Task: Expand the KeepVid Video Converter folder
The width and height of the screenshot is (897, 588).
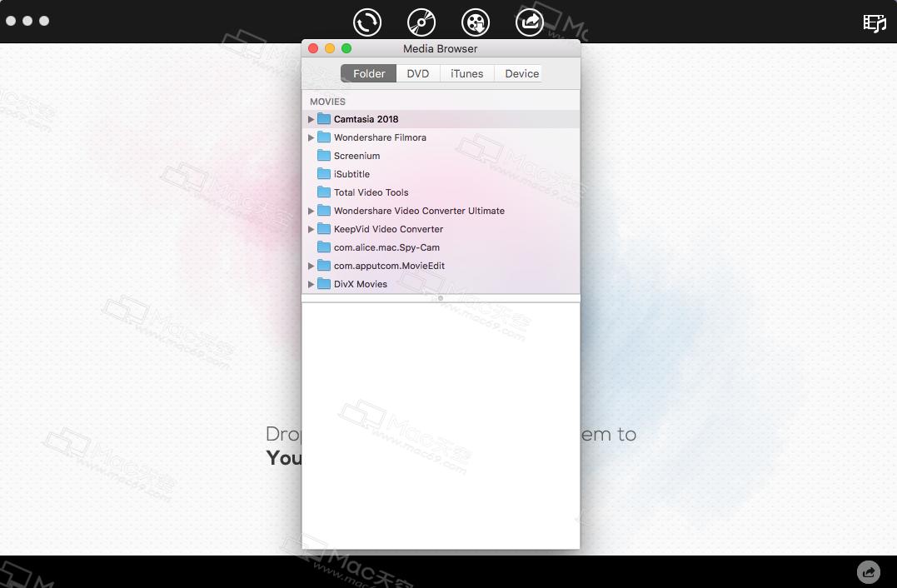Action: click(x=311, y=229)
